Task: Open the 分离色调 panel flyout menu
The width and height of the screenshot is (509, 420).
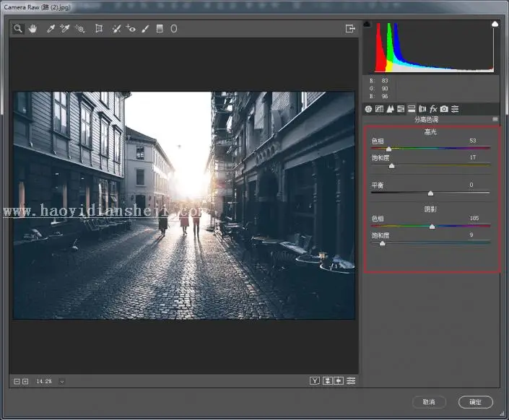Action: click(x=495, y=120)
